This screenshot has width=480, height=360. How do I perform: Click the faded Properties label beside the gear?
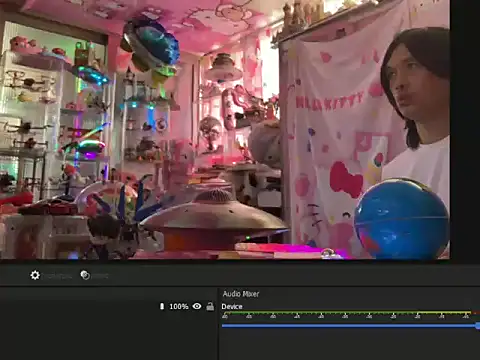(x=58, y=276)
